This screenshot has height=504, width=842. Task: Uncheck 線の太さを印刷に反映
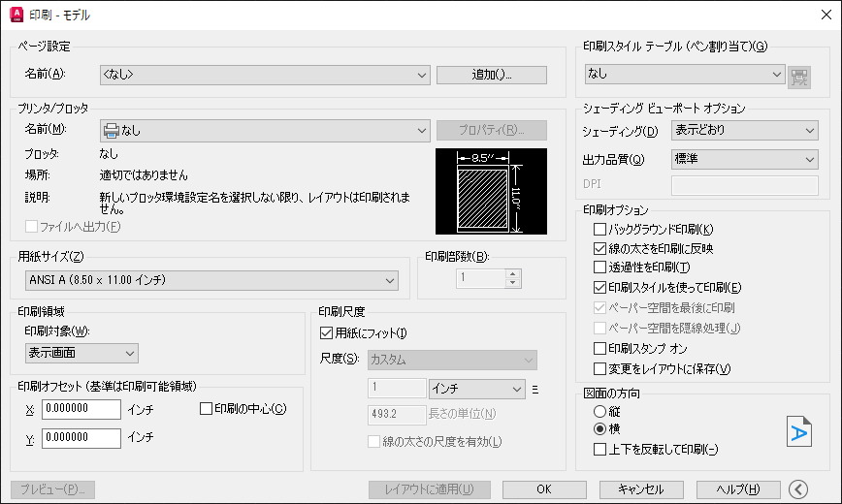pos(599,248)
